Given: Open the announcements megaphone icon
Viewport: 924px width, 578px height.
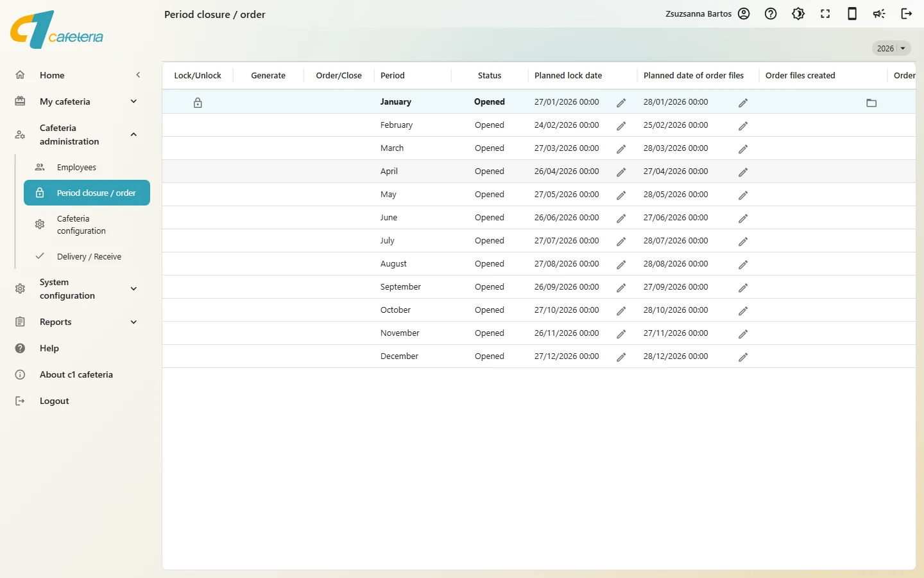Looking at the screenshot, I should [879, 13].
